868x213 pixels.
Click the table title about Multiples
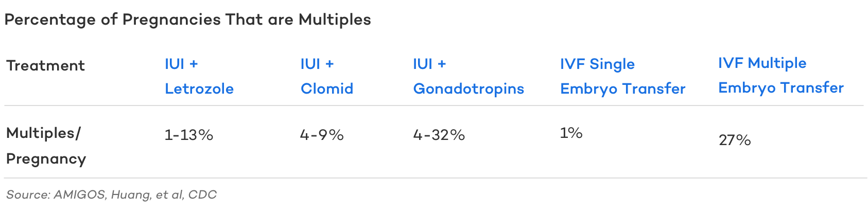tap(187, 20)
